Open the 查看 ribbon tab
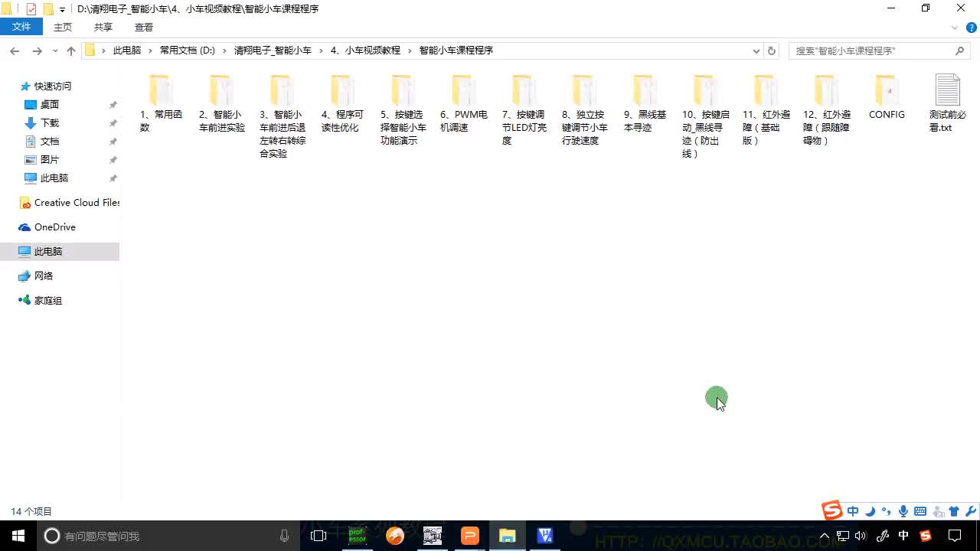This screenshot has width=980, height=551. pyautogui.click(x=144, y=27)
